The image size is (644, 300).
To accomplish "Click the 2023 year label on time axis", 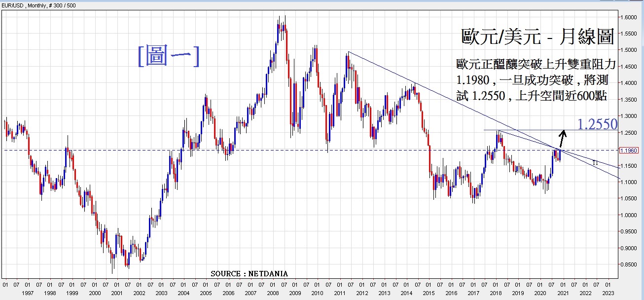I will click(607, 293).
